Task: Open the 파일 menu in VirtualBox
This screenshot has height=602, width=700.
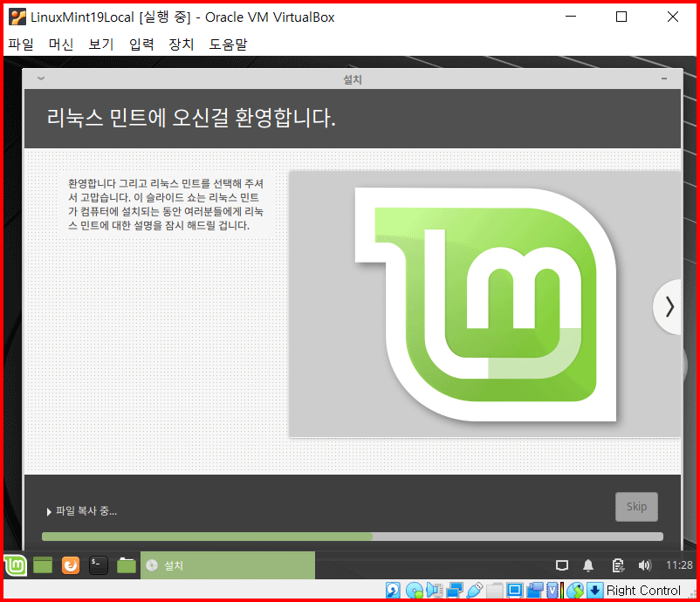Action: coord(21,44)
